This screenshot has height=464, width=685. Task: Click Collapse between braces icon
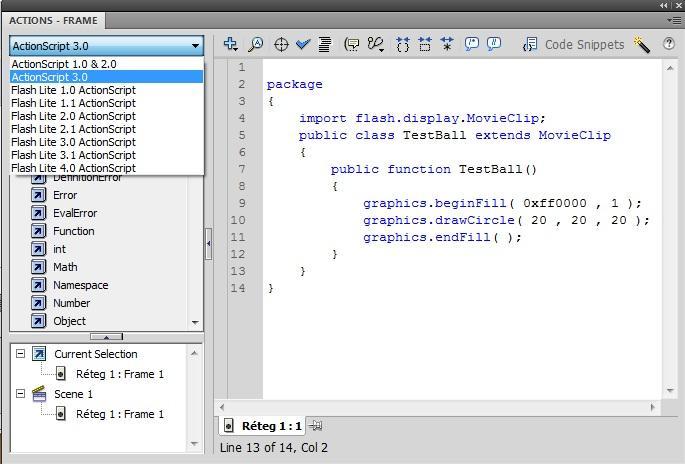point(403,44)
